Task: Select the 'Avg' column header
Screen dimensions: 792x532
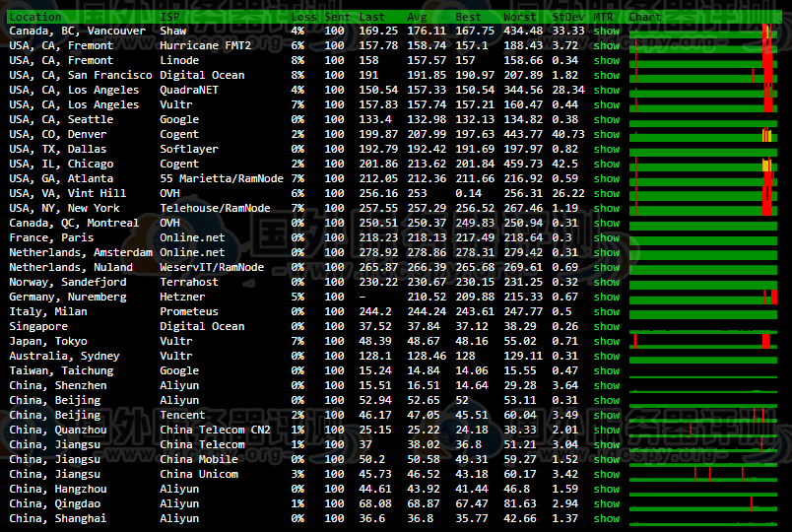Action: point(418,17)
